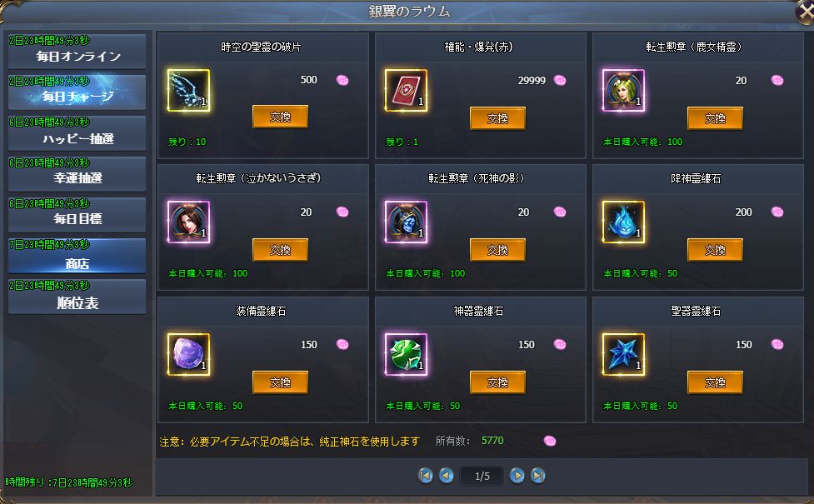Viewport: 814px width, 504px height.
Task: Click the blue flame 降神霊練石 icon
Action: pos(623,222)
